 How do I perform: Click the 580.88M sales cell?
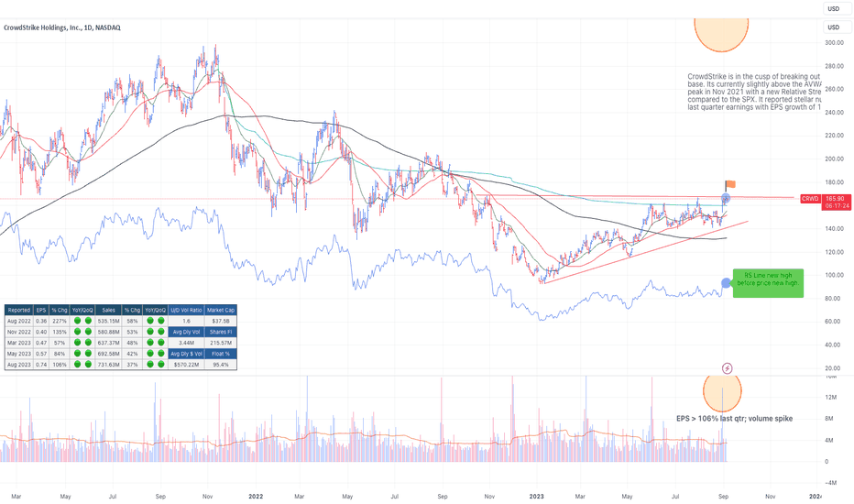coord(108,332)
